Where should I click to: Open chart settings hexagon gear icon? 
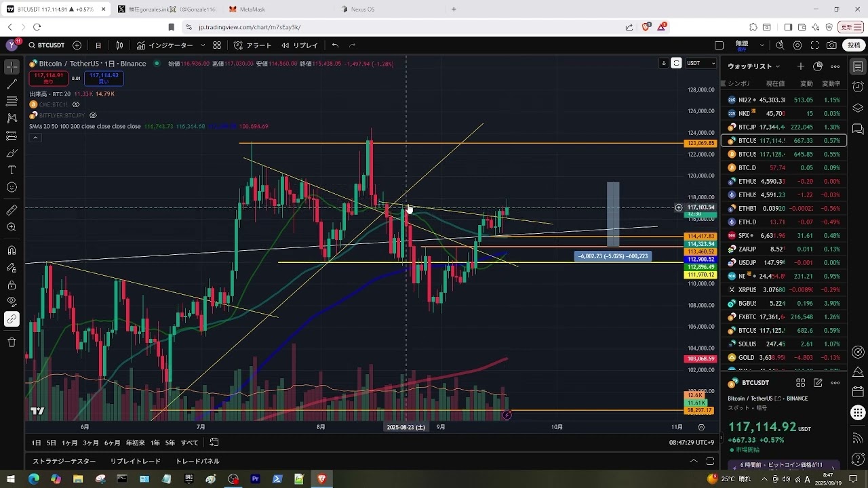click(797, 45)
